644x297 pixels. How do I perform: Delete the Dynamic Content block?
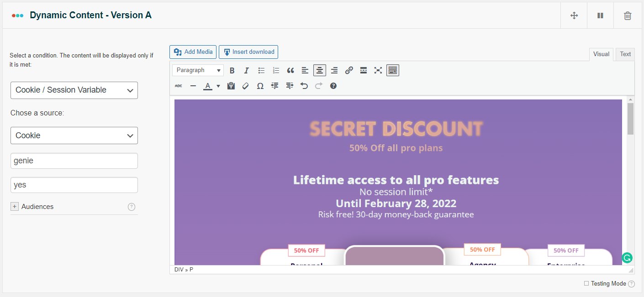[x=627, y=15]
